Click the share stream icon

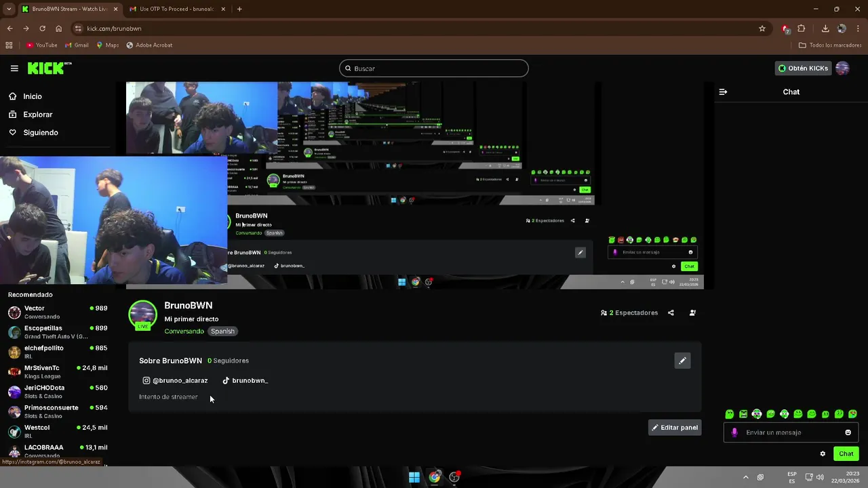[671, 313]
